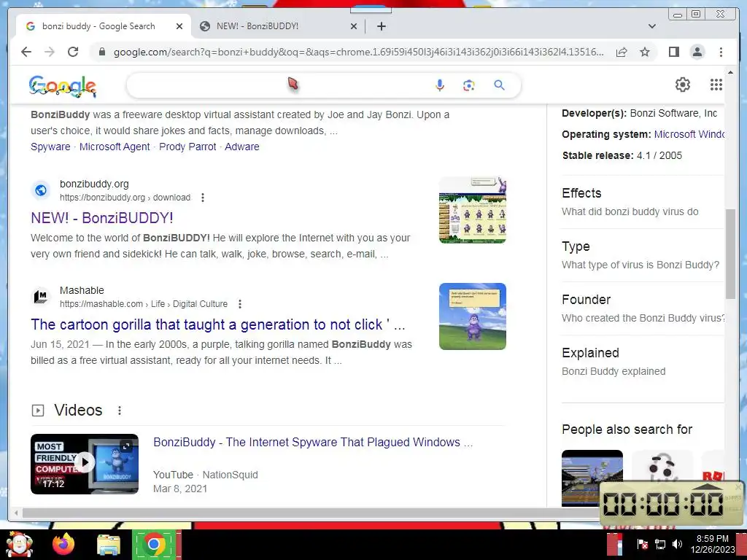Click the address bar URL
Image resolution: width=747 pixels, height=560 pixels.
[x=358, y=52]
